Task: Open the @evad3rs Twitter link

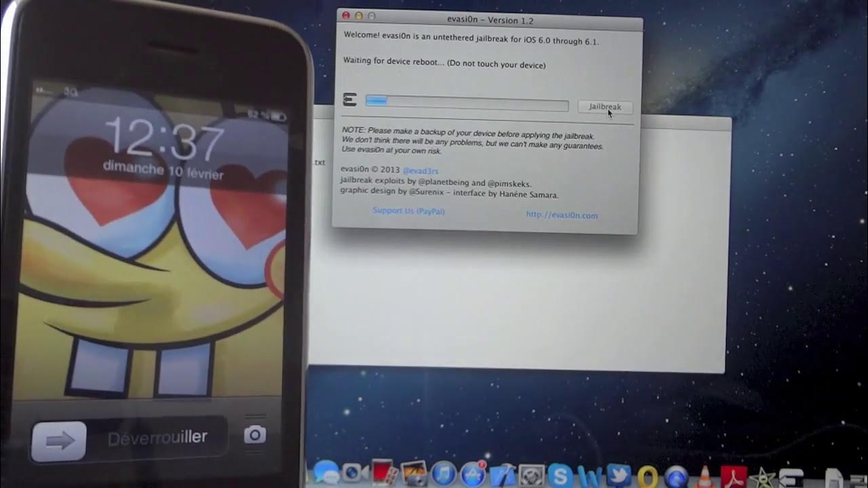Action: (x=420, y=171)
